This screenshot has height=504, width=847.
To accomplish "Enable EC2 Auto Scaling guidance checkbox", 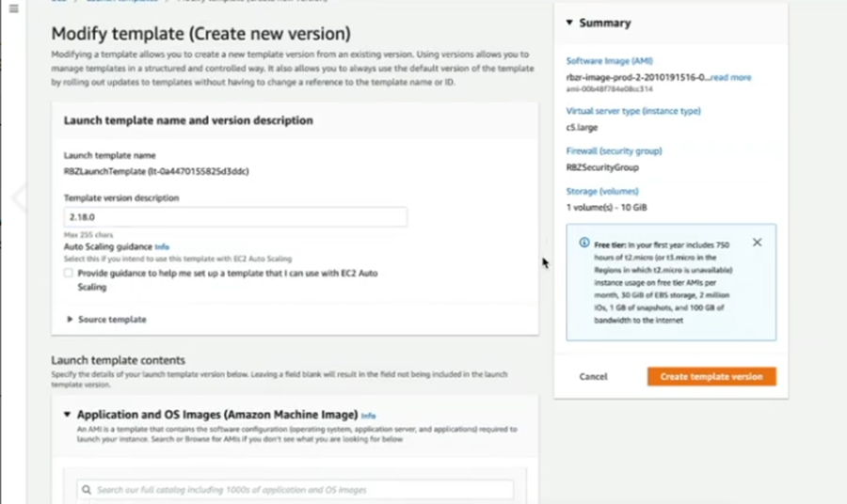I will [68, 273].
